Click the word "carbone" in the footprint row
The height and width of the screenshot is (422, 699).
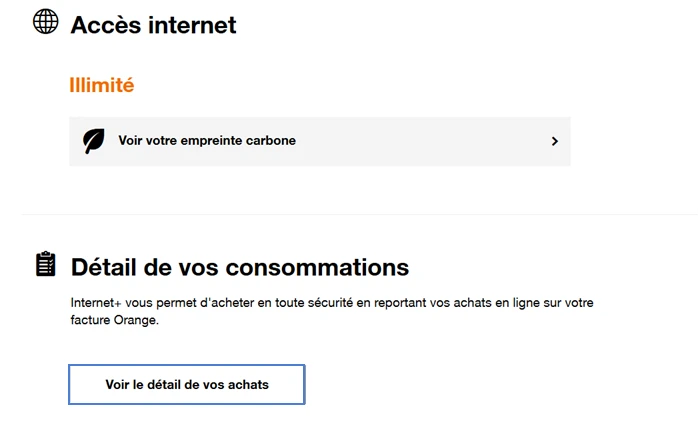point(271,141)
